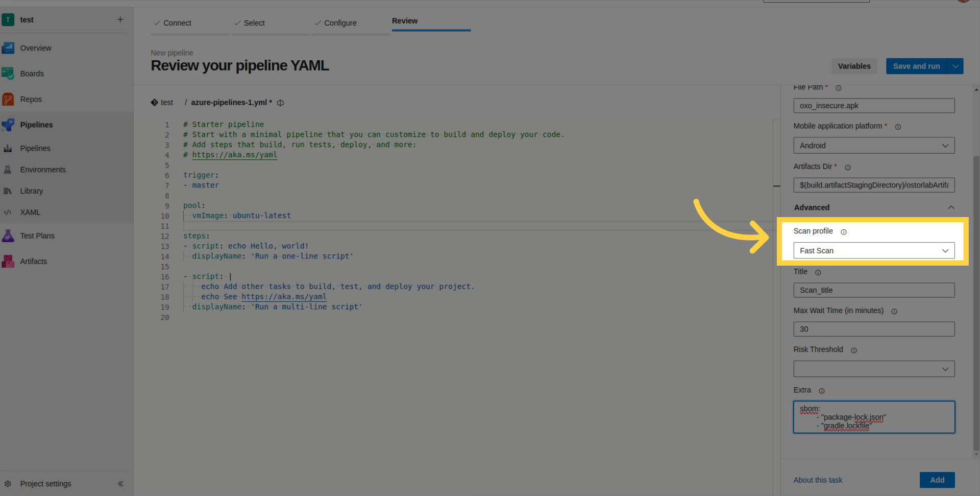980x496 pixels.
Task: Open Test Plans section
Action: (x=37, y=235)
